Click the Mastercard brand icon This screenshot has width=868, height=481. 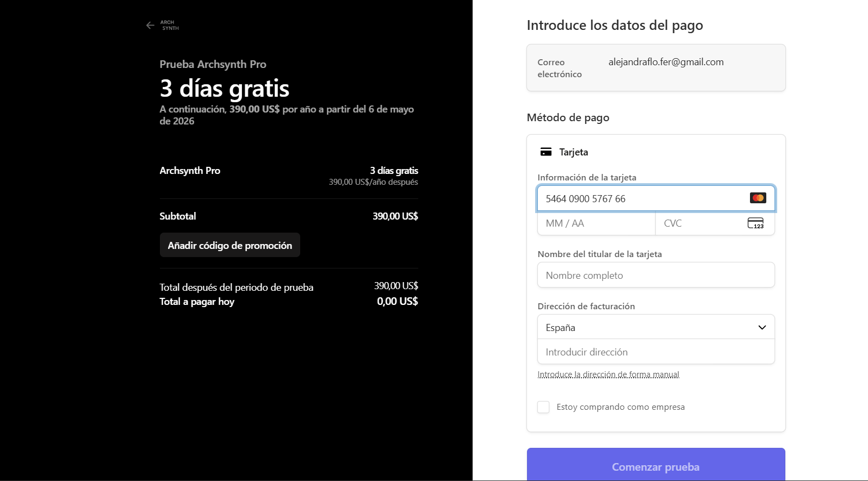(x=758, y=198)
